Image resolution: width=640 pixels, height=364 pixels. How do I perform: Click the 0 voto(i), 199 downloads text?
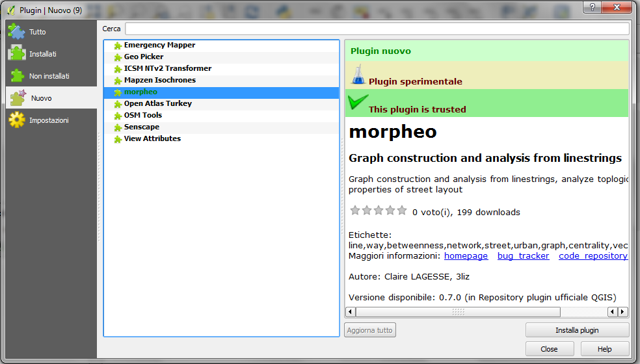coord(466,212)
